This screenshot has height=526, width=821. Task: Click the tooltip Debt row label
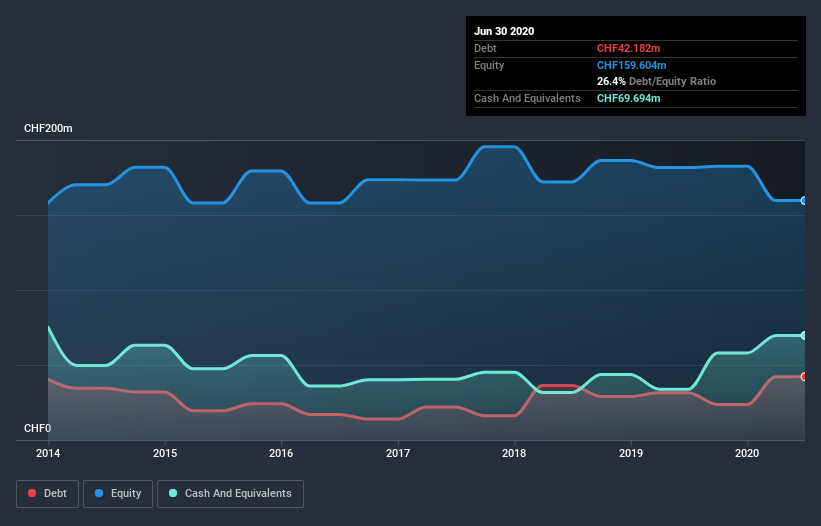click(x=485, y=48)
